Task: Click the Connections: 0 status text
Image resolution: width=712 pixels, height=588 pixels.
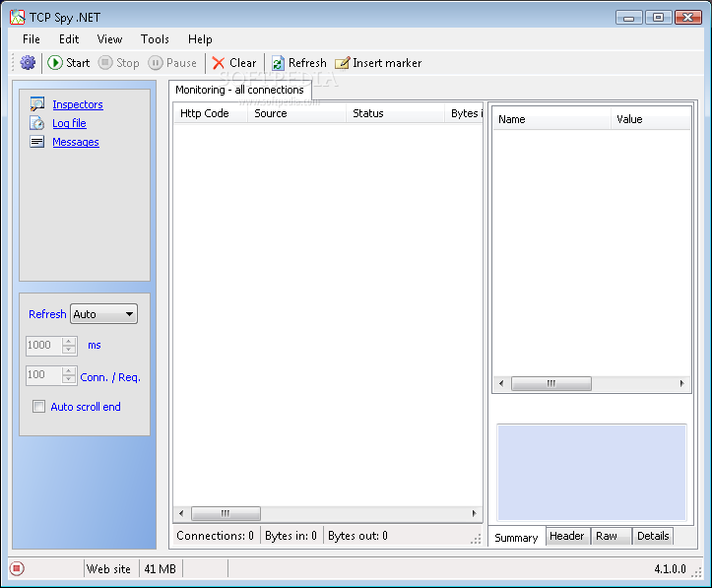Action: 215,536
